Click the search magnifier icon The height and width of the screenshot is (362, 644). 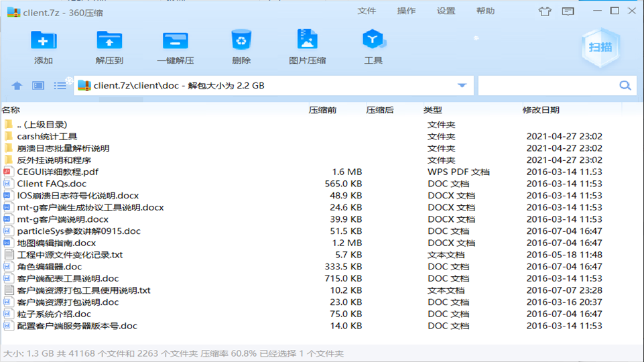tap(625, 85)
